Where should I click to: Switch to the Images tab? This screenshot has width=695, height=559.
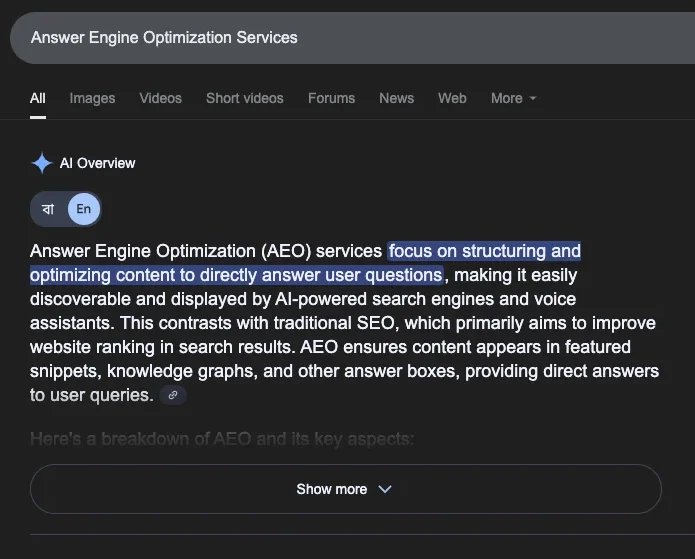click(x=92, y=98)
